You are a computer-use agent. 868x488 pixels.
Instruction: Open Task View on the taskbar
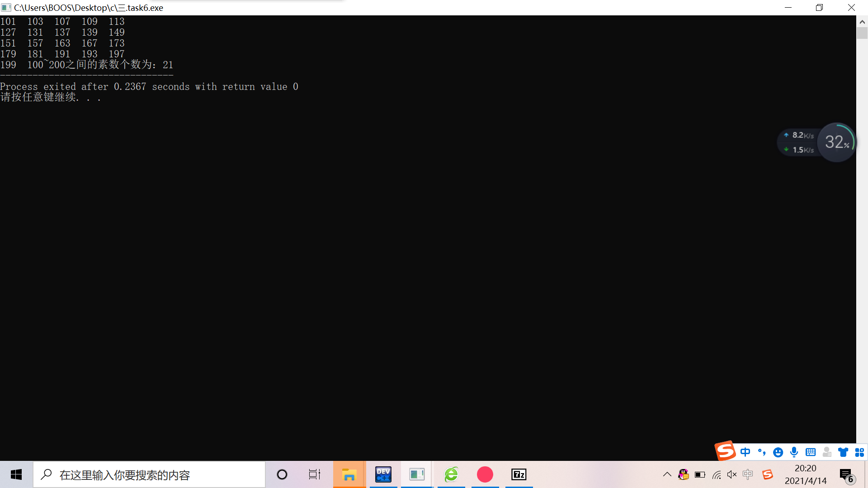click(315, 474)
